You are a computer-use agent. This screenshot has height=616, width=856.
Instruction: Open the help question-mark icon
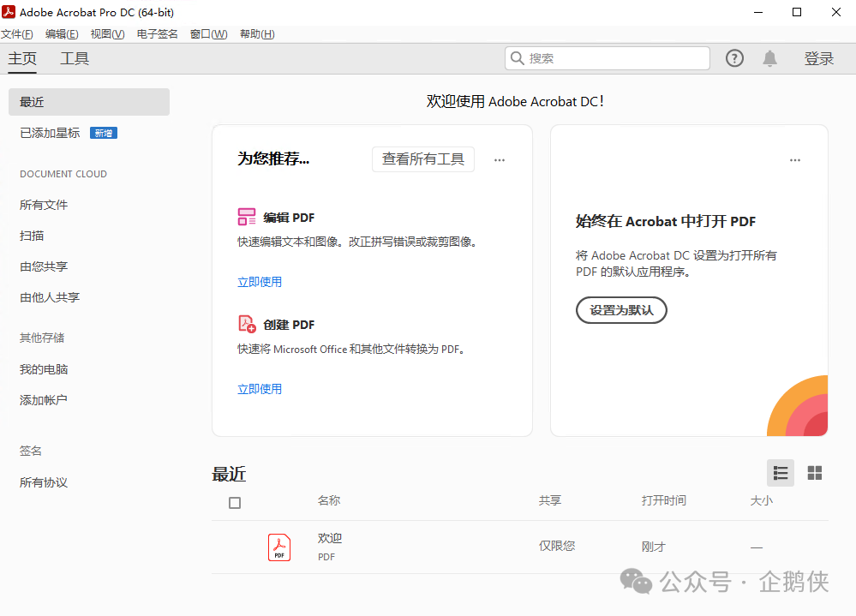[x=734, y=57]
